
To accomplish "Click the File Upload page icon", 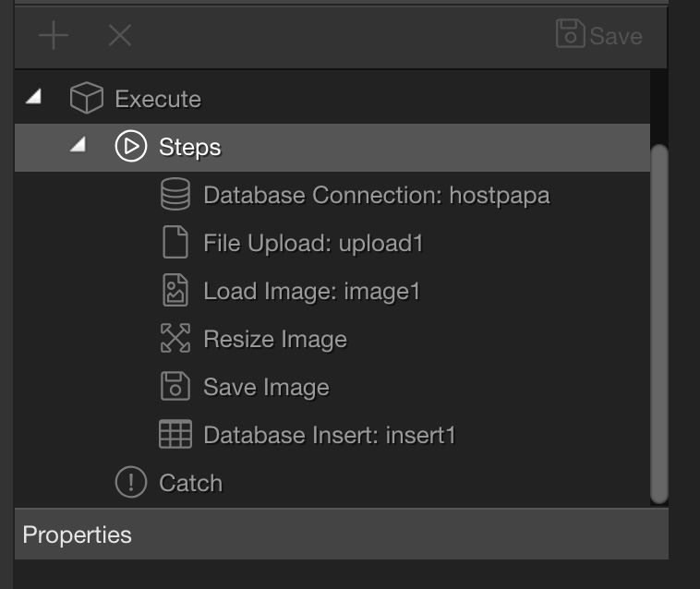I will click(175, 242).
